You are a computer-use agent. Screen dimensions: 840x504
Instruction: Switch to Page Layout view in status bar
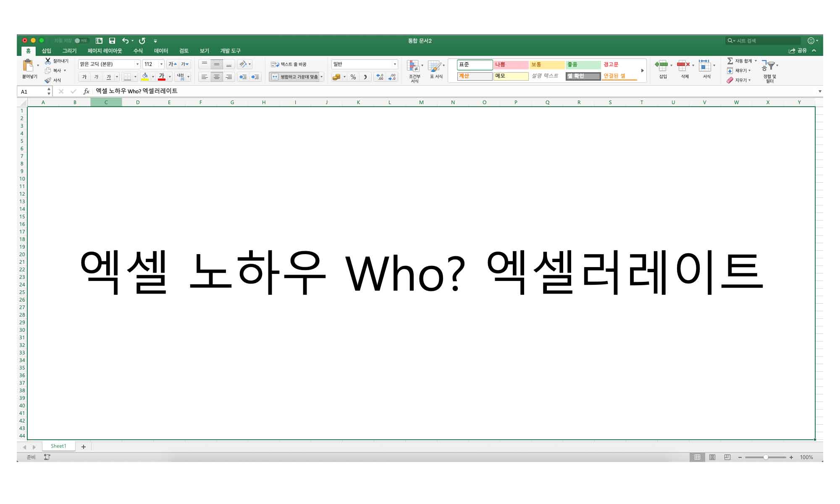pos(712,457)
